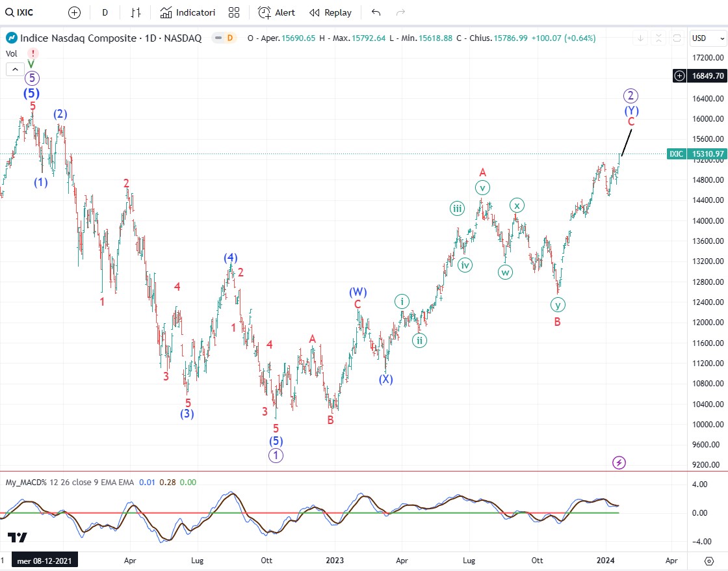Click the IXIC 15310.97 price label
This screenshot has width=728, height=571.
pyautogui.click(x=696, y=153)
